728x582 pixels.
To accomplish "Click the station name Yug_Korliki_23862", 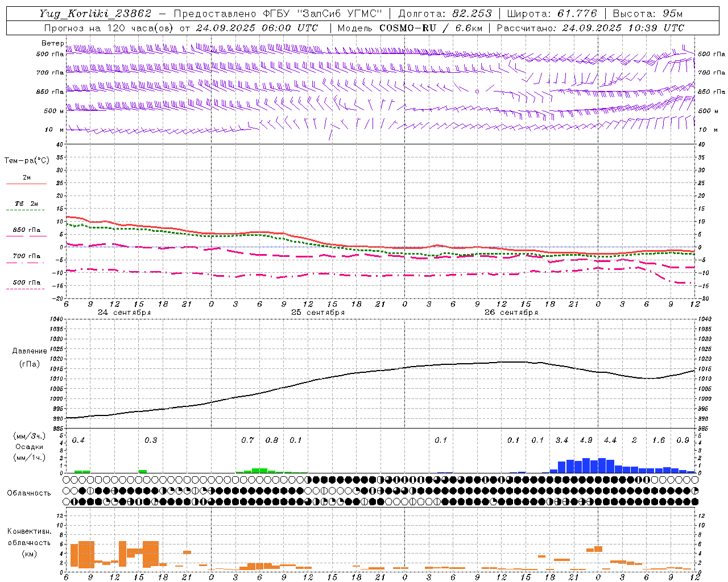I will coord(96,14).
